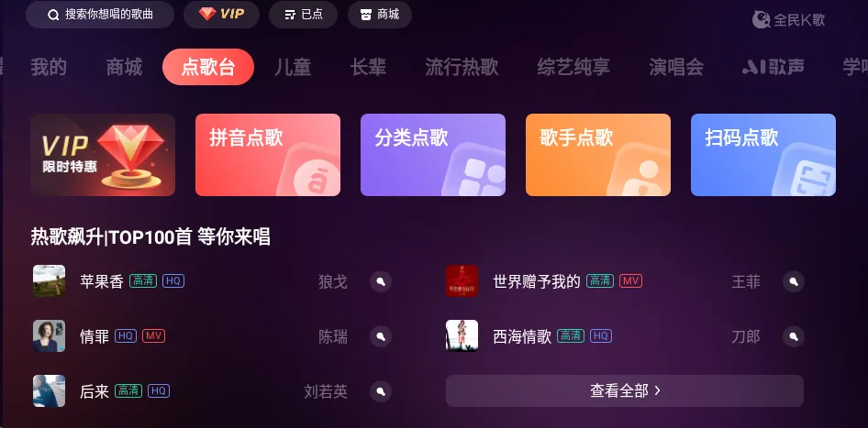Switch to the 儿童 tab
This screenshot has height=428, width=868.
click(x=293, y=67)
